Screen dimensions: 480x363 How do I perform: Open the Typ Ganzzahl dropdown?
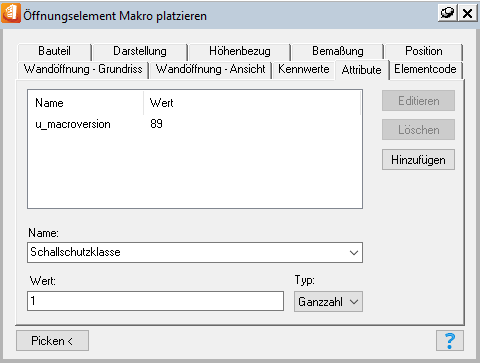click(328, 302)
